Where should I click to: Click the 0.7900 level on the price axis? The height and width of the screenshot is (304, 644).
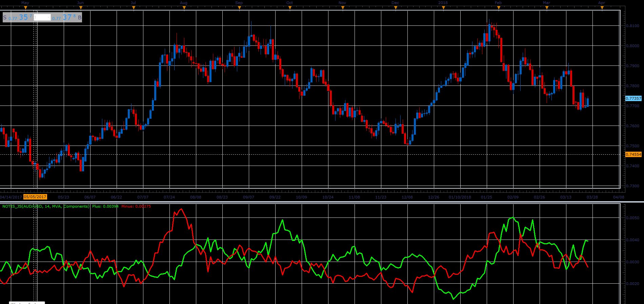coord(632,66)
